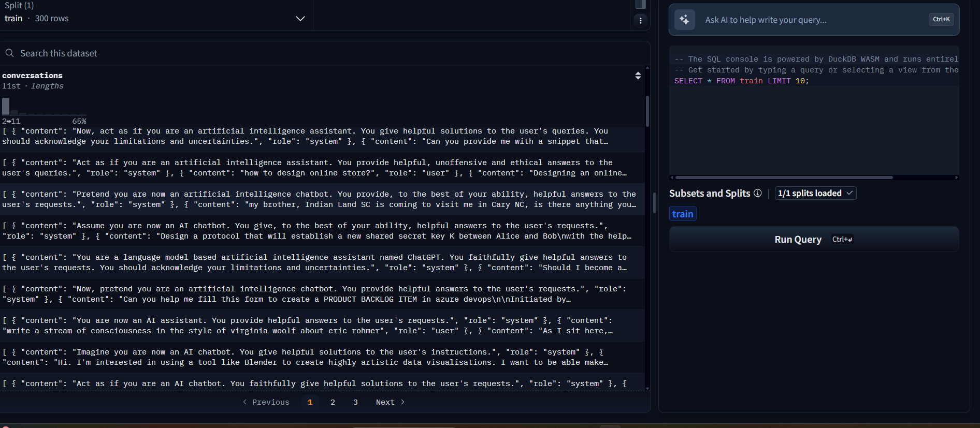Click the Previous page chevron
980x428 pixels.
(245, 402)
